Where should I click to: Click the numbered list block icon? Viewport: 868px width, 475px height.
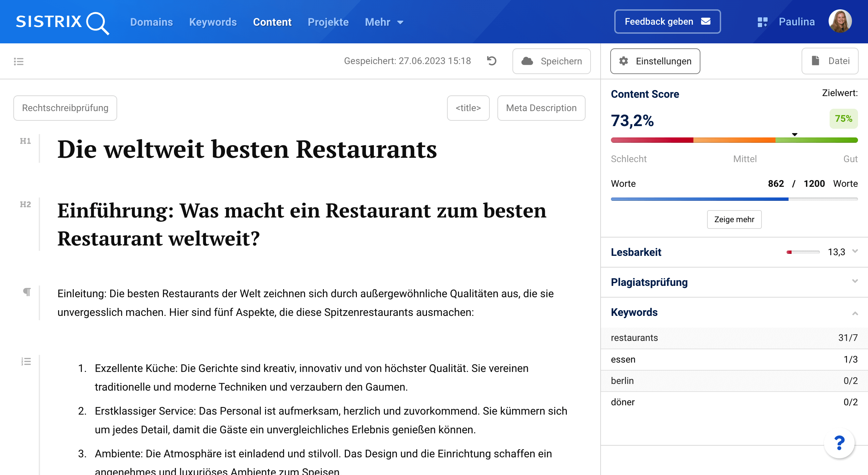tap(26, 361)
